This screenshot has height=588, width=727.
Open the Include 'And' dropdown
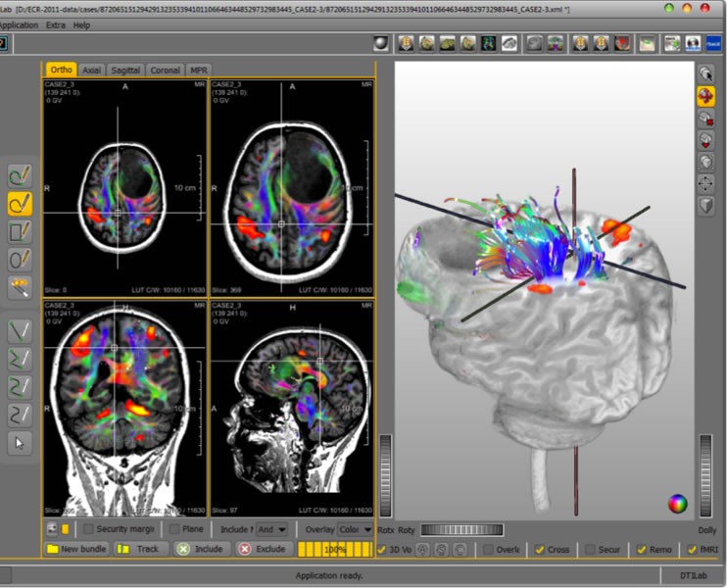tap(272, 529)
